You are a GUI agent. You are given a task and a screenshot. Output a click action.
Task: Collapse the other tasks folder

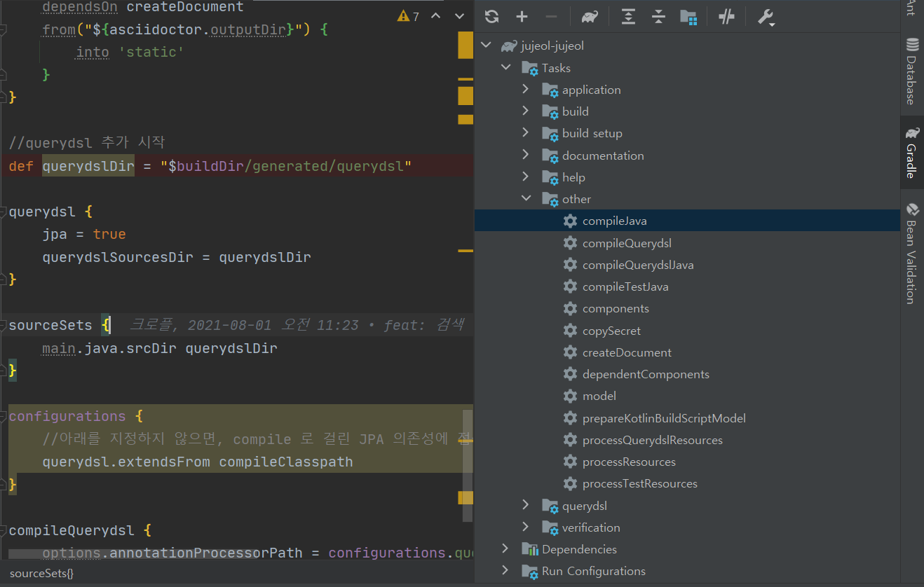[x=526, y=198]
